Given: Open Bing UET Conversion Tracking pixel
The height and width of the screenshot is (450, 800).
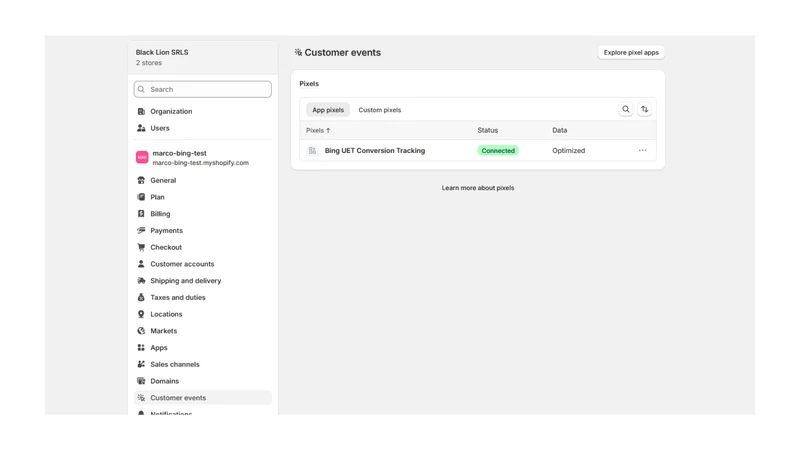Looking at the screenshot, I should [x=375, y=151].
